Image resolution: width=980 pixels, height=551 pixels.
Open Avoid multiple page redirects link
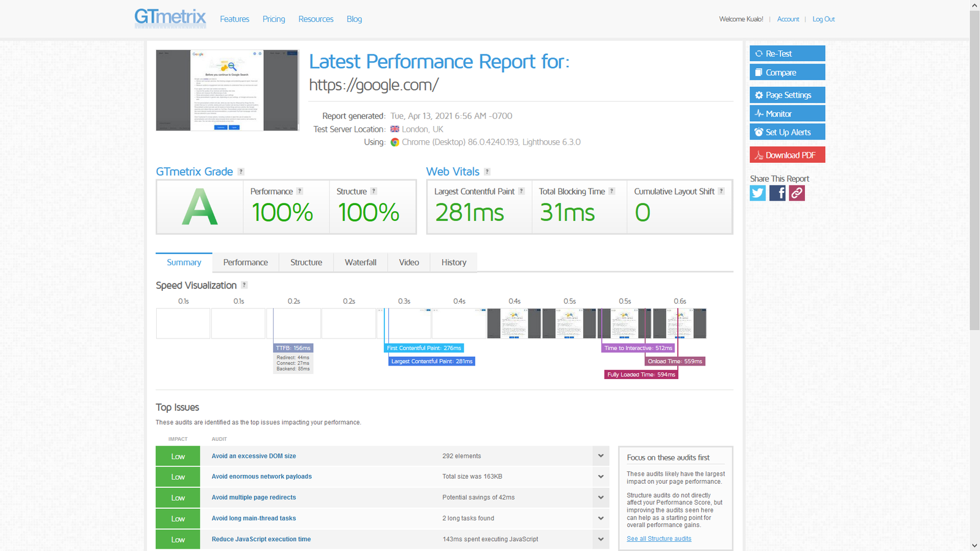tap(254, 497)
